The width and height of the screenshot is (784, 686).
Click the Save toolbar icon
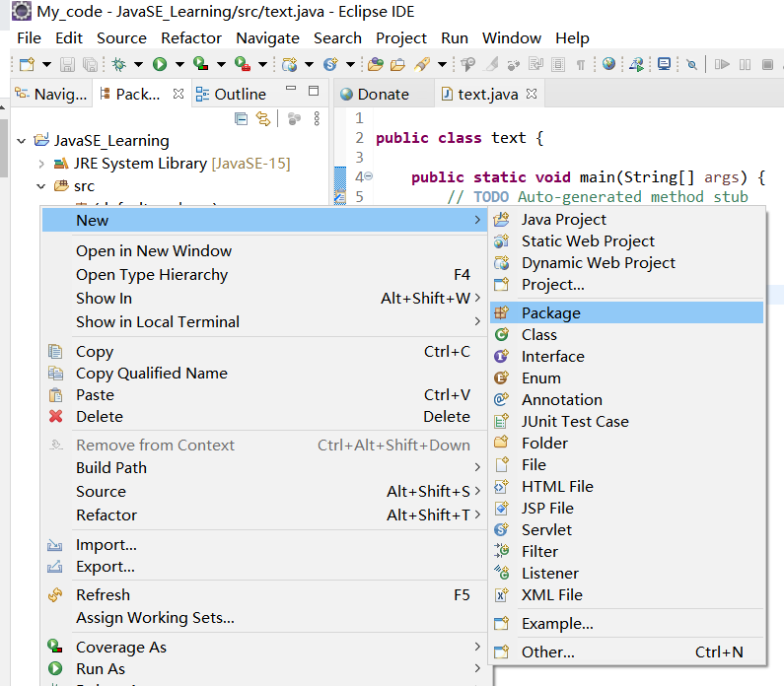pos(67,64)
